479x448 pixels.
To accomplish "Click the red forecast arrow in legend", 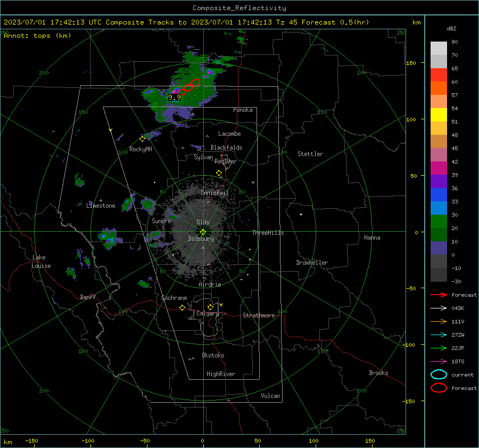I will (x=439, y=295).
